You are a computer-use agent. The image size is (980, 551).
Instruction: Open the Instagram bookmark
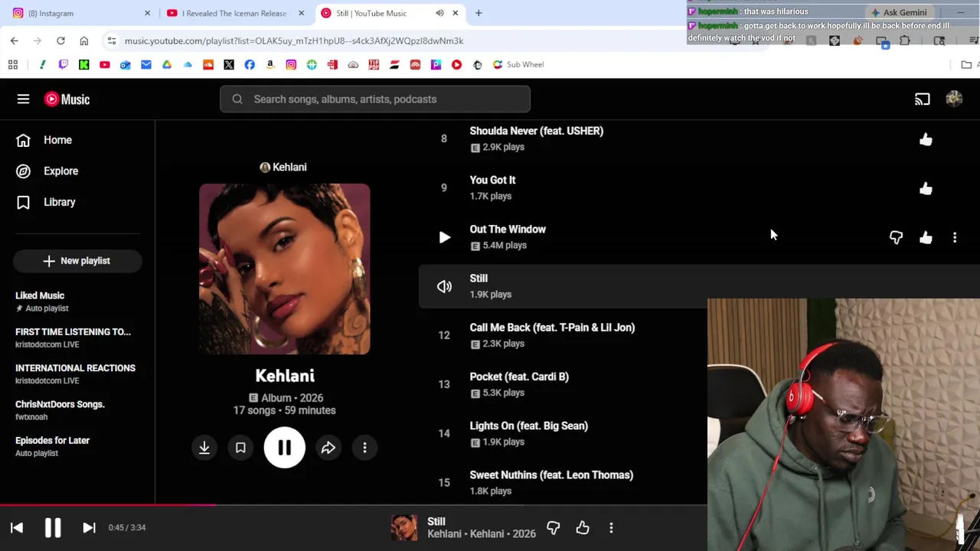click(291, 64)
